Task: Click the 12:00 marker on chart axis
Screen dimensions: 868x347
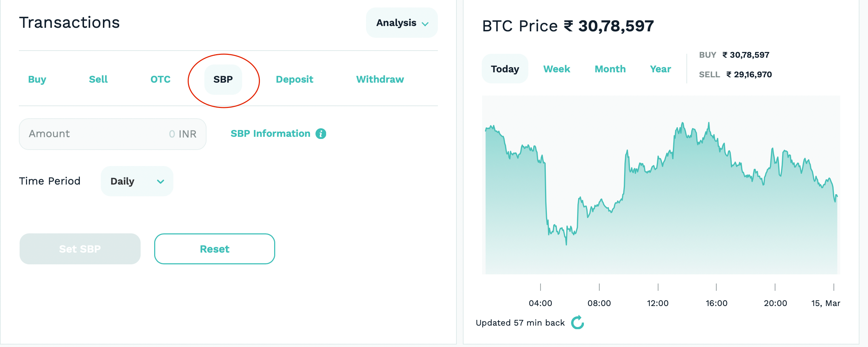Action: tap(658, 303)
